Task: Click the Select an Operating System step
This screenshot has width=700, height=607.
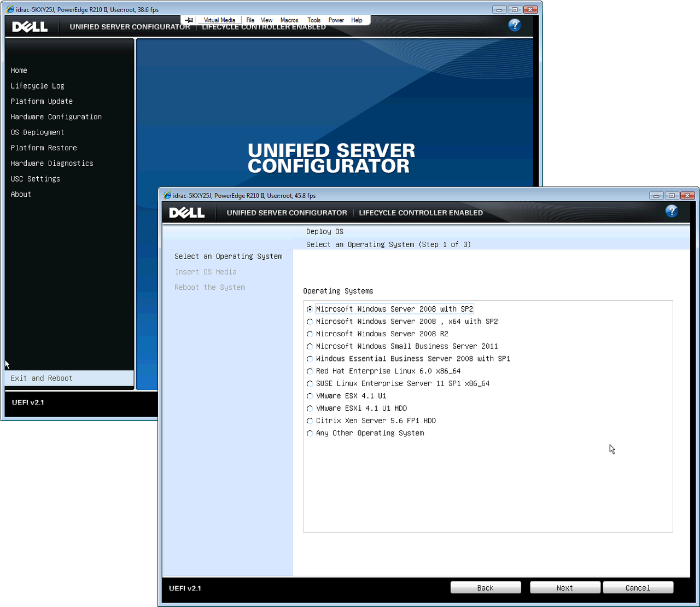Action: pos(229,256)
